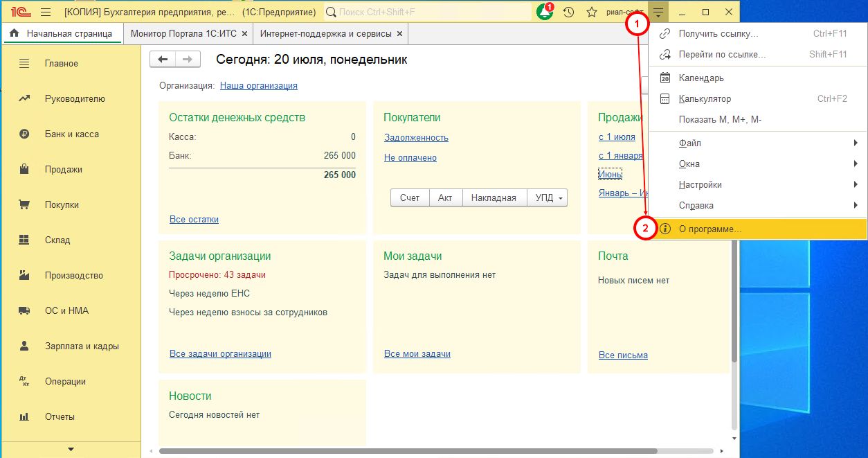Expand the УПД dropdown button
The image size is (868, 458).
tap(547, 198)
